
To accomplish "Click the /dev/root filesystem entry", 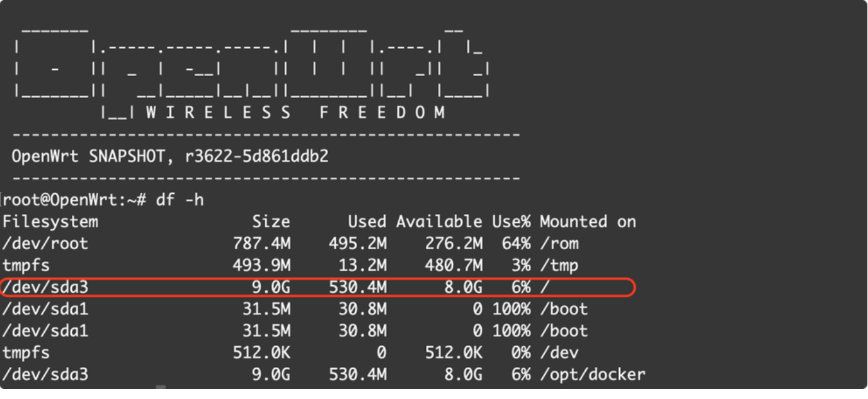I will (45, 244).
